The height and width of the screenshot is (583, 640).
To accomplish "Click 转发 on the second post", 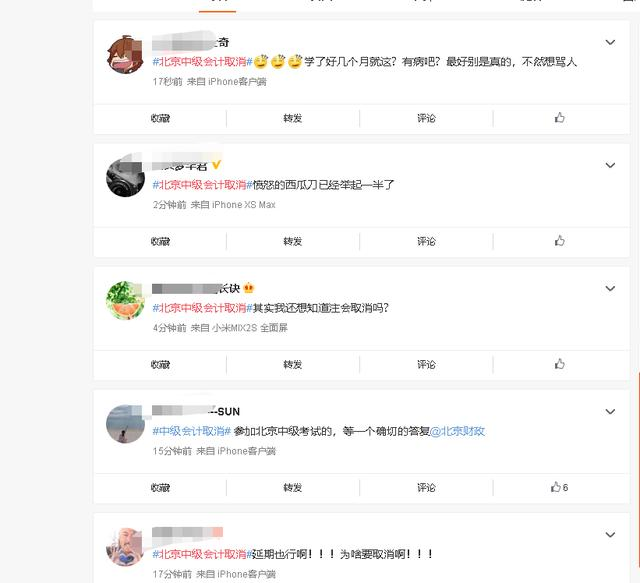I will [x=293, y=241].
